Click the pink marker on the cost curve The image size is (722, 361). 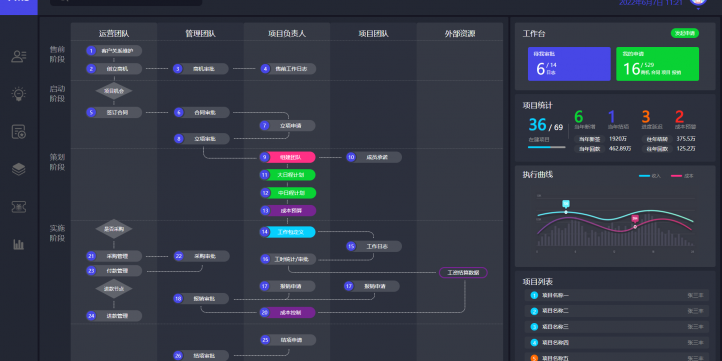[635, 219]
